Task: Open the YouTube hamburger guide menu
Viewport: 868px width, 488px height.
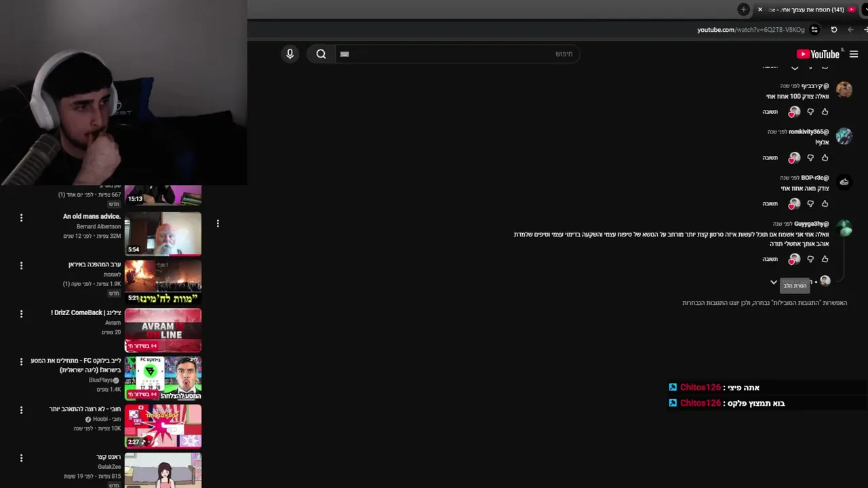Action: point(854,54)
